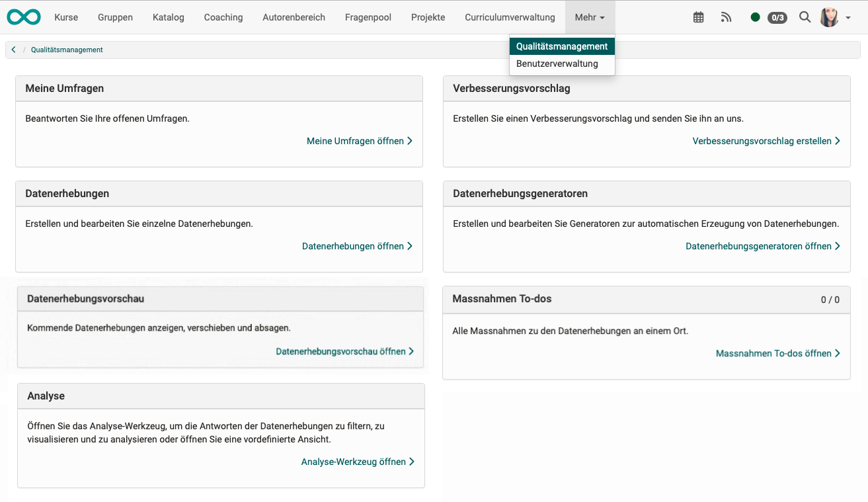
Task: Open the Kurse section
Action: pyautogui.click(x=66, y=17)
